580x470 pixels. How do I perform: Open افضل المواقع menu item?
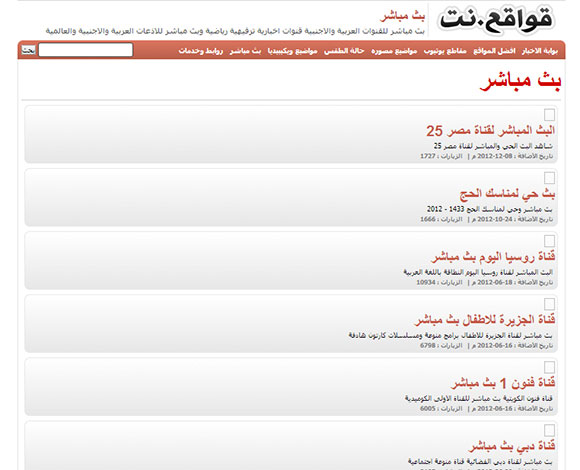pyautogui.click(x=494, y=51)
